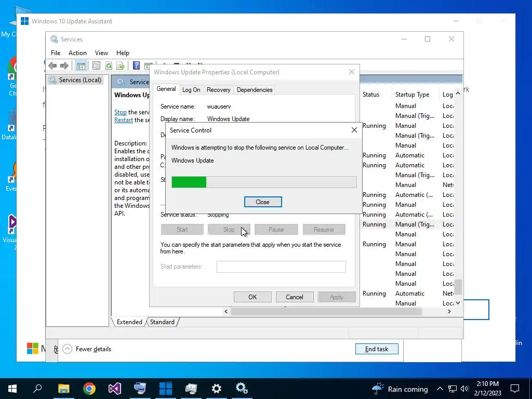Open the View menu in Services
Viewport: 532px width, 399px height.
tap(101, 53)
